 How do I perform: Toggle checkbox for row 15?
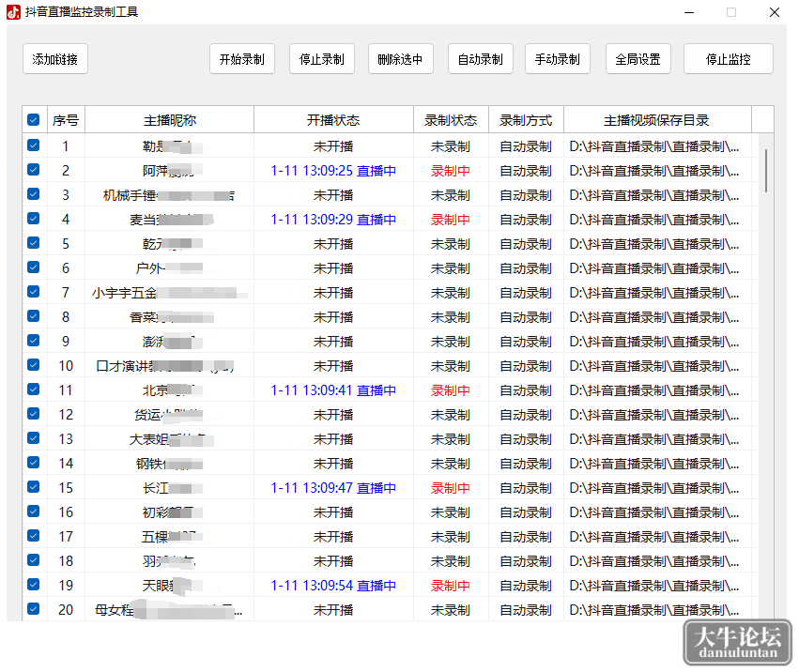pos(34,487)
